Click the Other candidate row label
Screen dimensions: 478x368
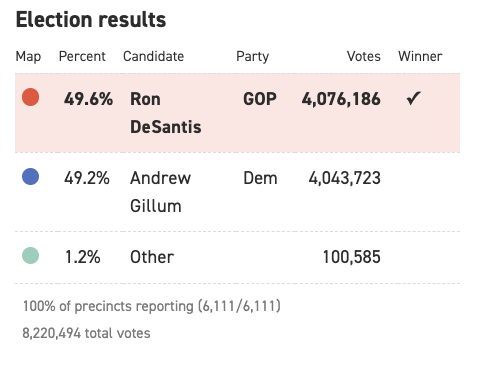[x=152, y=257]
